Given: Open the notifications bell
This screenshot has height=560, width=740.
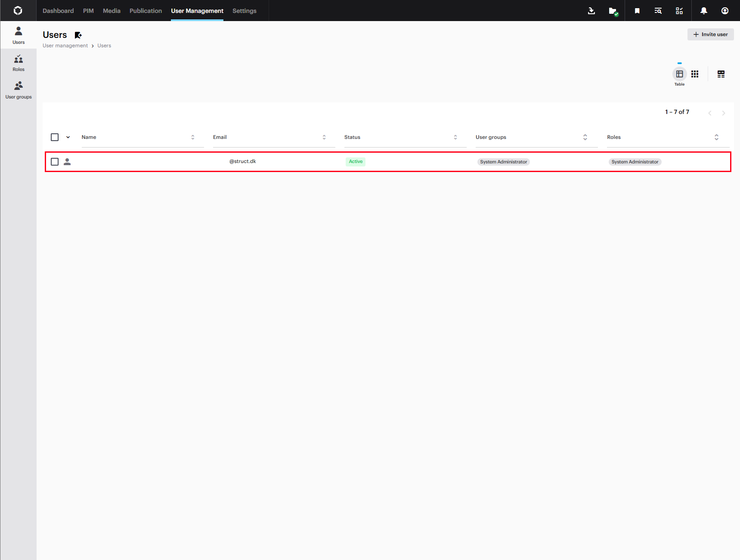Looking at the screenshot, I should pyautogui.click(x=703, y=11).
